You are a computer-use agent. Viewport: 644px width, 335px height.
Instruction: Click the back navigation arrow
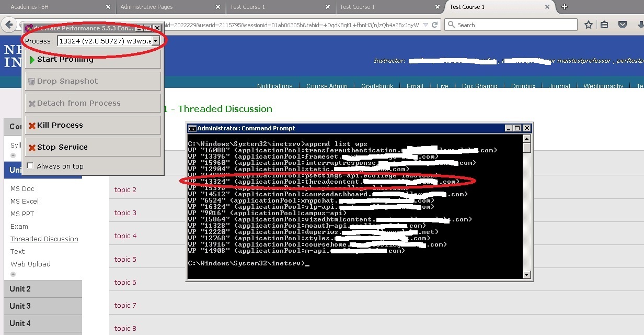[8, 25]
